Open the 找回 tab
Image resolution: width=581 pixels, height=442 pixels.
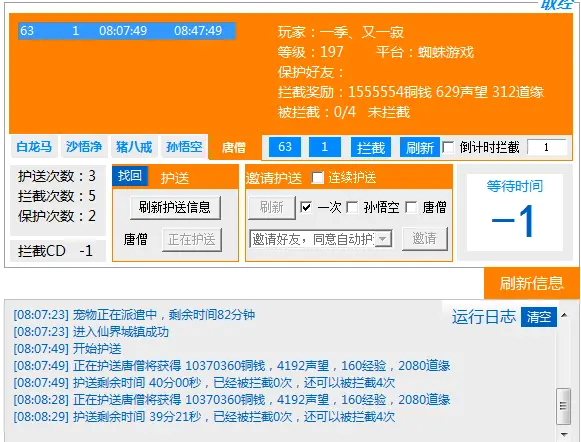(x=130, y=176)
